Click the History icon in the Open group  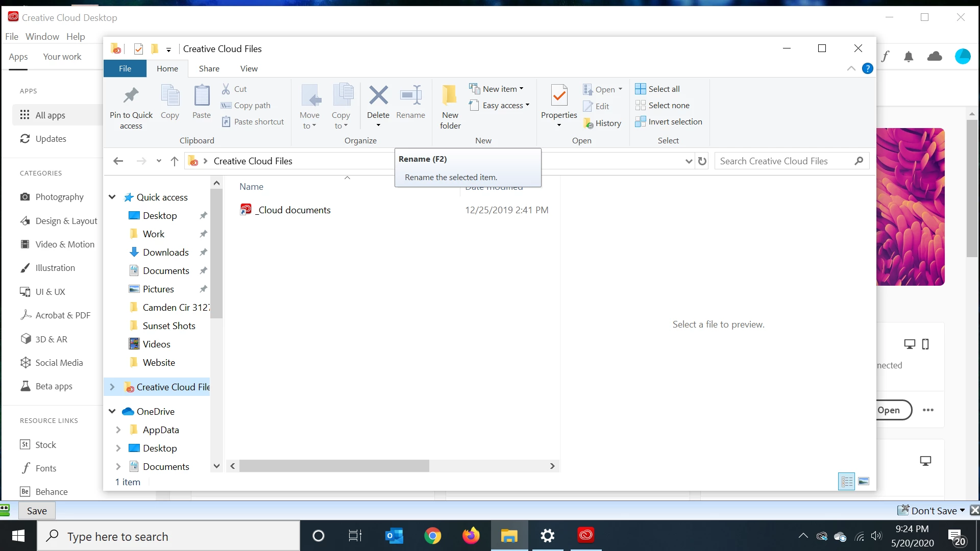[x=589, y=123]
